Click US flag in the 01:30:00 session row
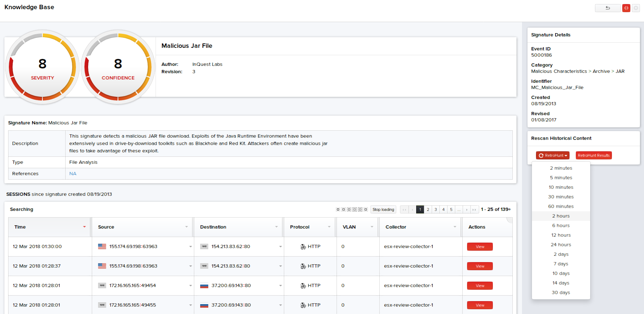 click(x=102, y=247)
